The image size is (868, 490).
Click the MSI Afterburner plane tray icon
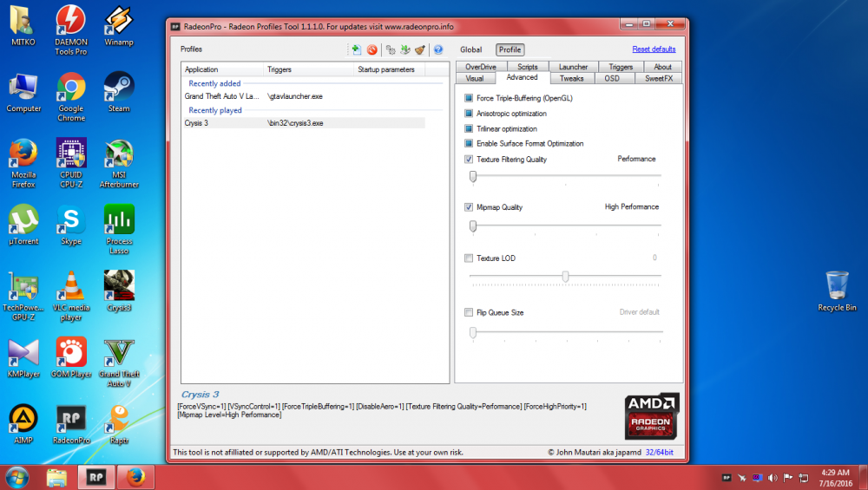click(742, 478)
